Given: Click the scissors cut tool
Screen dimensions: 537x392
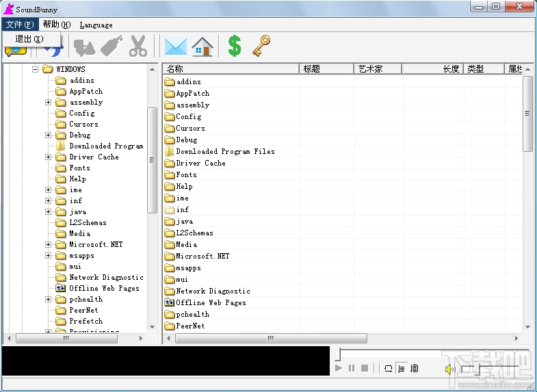Looking at the screenshot, I should point(138,46).
